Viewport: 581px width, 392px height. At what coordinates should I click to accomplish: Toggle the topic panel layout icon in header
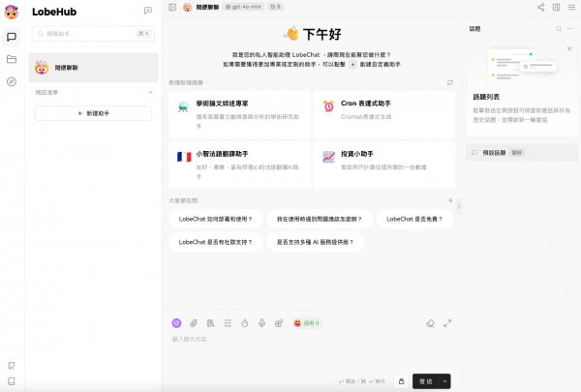pyautogui.click(x=556, y=7)
